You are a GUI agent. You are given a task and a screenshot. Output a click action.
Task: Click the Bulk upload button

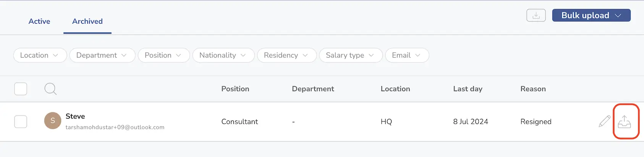(x=591, y=15)
